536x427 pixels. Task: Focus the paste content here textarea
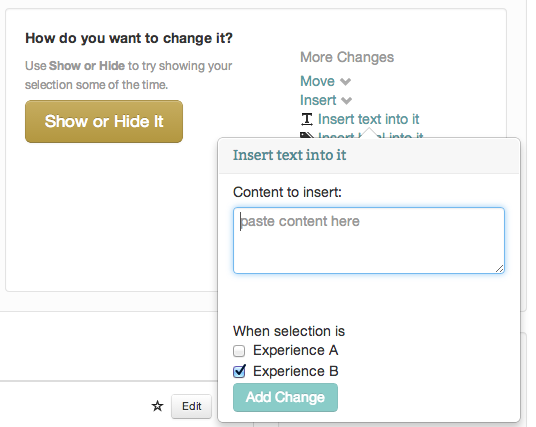(369, 240)
